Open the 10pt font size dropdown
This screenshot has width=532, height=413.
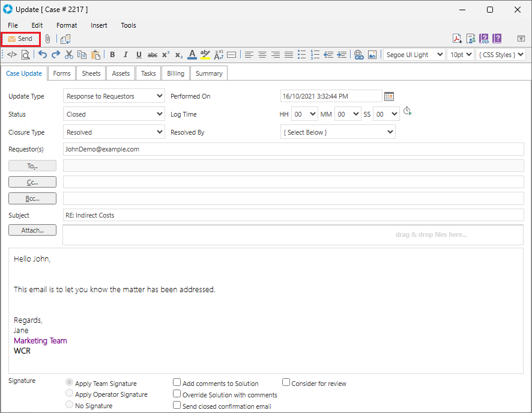click(461, 55)
